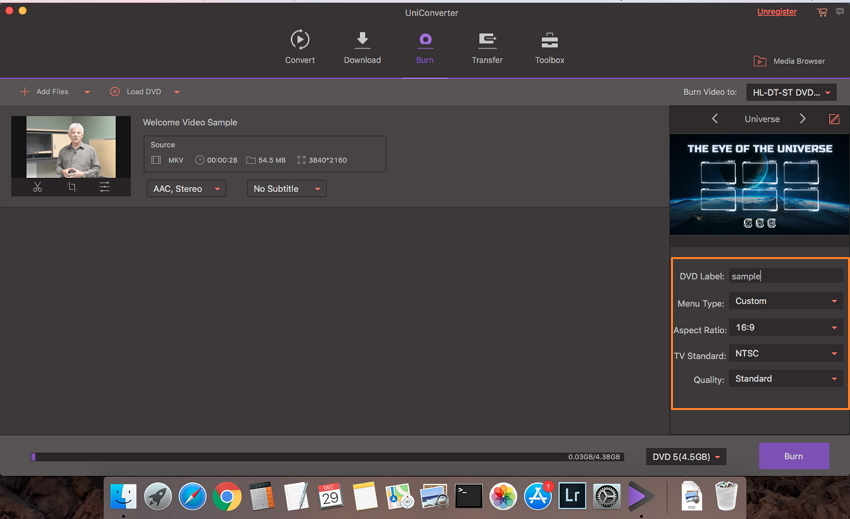Open System Preferences in the Dock
The width and height of the screenshot is (850, 519).
[607, 496]
